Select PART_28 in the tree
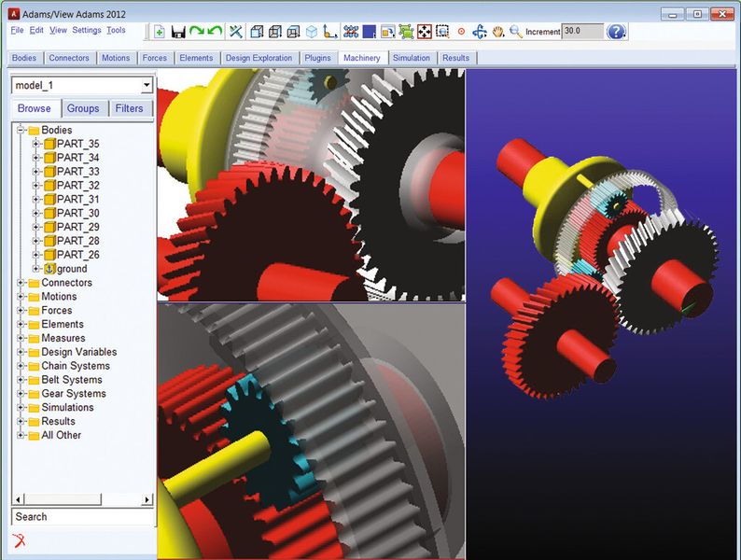 pyautogui.click(x=78, y=241)
